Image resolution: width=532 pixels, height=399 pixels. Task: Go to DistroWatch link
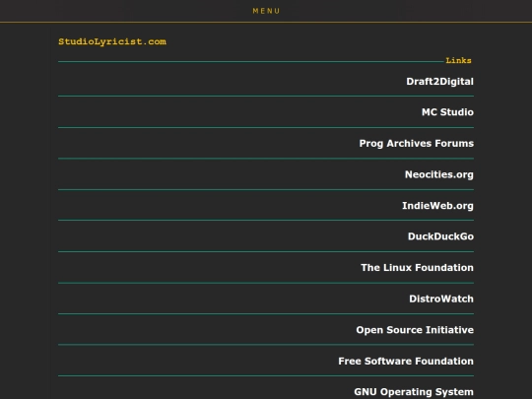pos(441,299)
